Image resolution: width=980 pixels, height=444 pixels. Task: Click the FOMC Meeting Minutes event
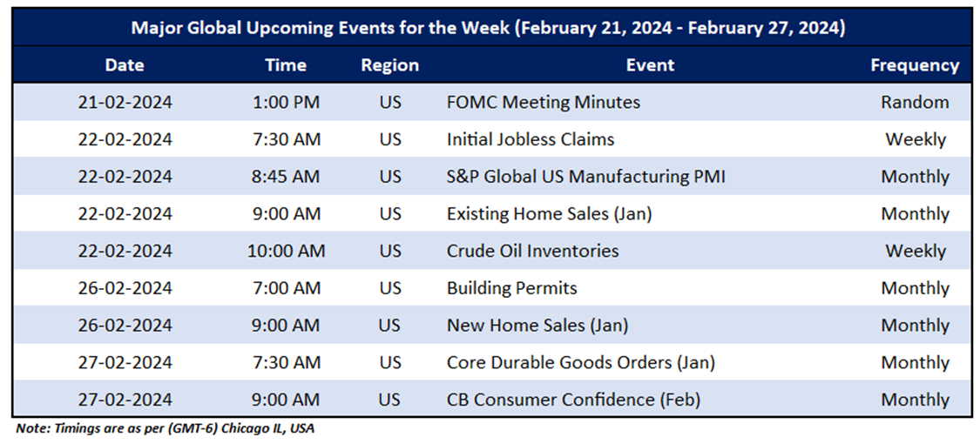click(543, 102)
